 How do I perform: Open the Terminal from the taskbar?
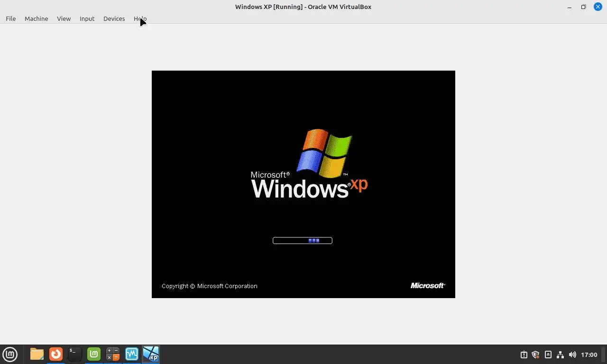75,354
